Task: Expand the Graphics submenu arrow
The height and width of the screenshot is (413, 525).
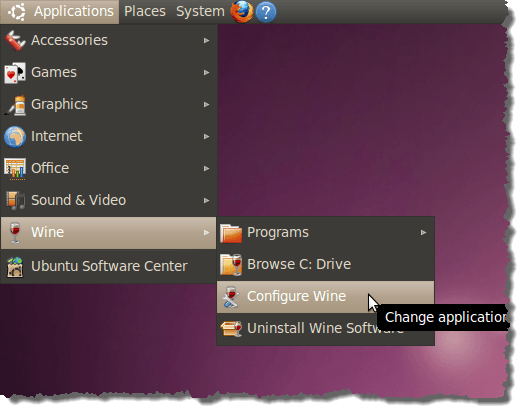Action: pyautogui.click(x=207, y=105)
